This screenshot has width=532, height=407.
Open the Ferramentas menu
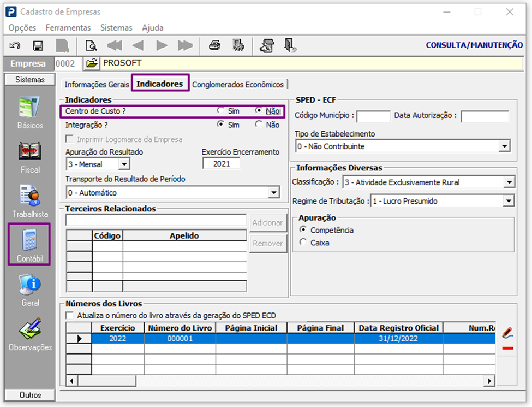tap(68, 27)
